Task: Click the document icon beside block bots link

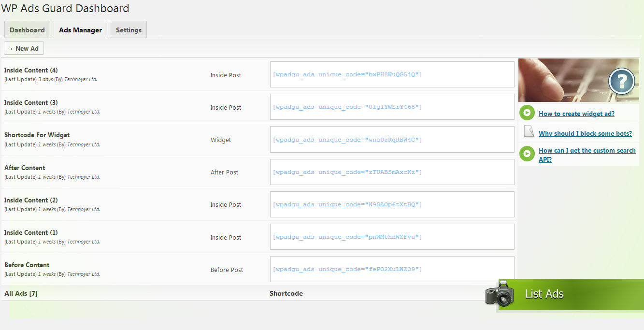Action: (529, 131)
